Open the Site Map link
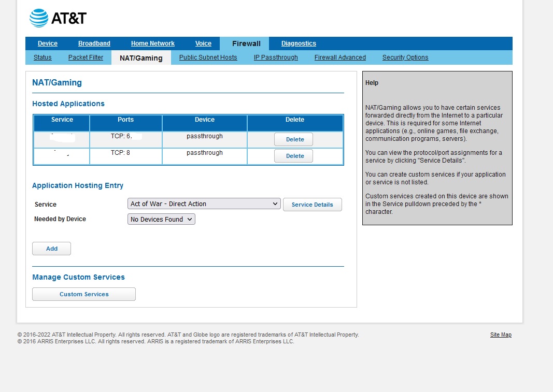Screen dimensions: 553x392 [501, 335]
